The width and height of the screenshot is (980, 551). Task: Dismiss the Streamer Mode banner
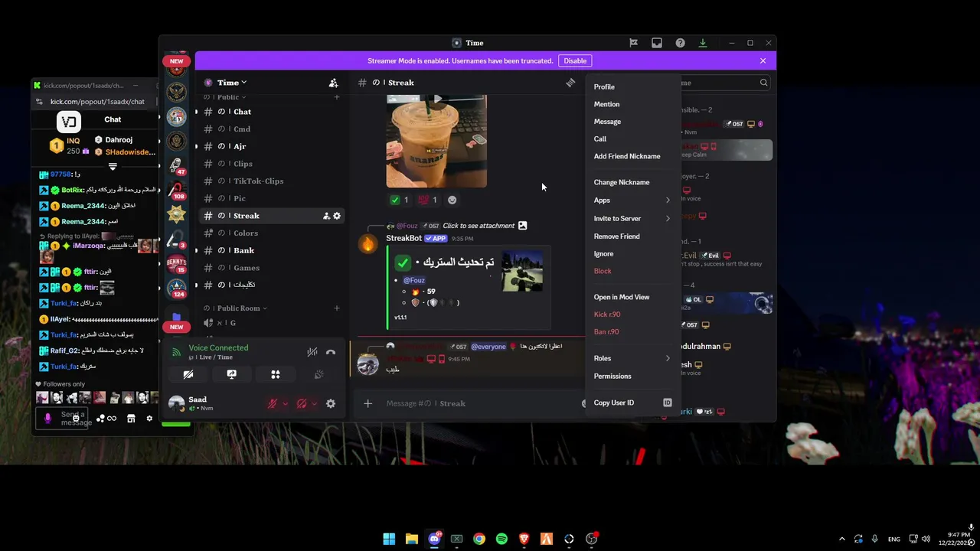763,60
